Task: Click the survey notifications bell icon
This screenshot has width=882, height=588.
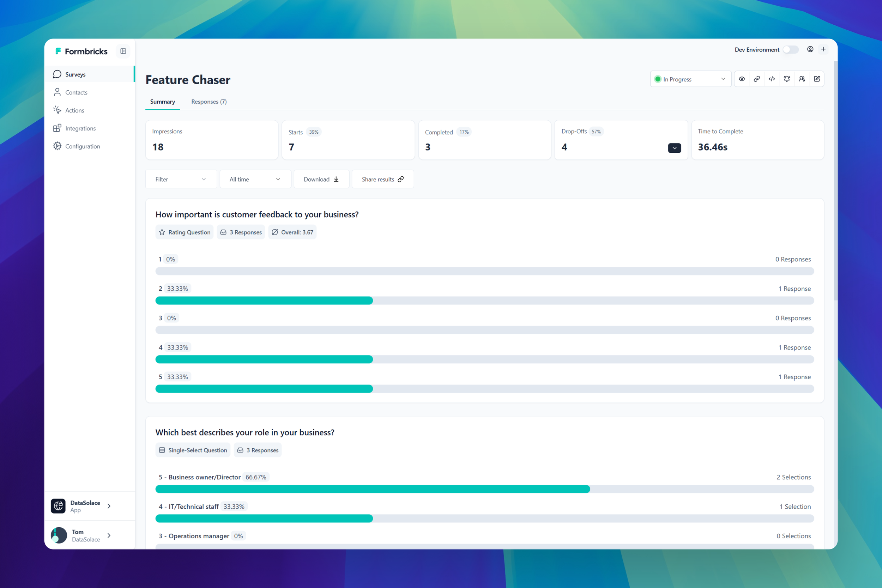Action: 787,79
